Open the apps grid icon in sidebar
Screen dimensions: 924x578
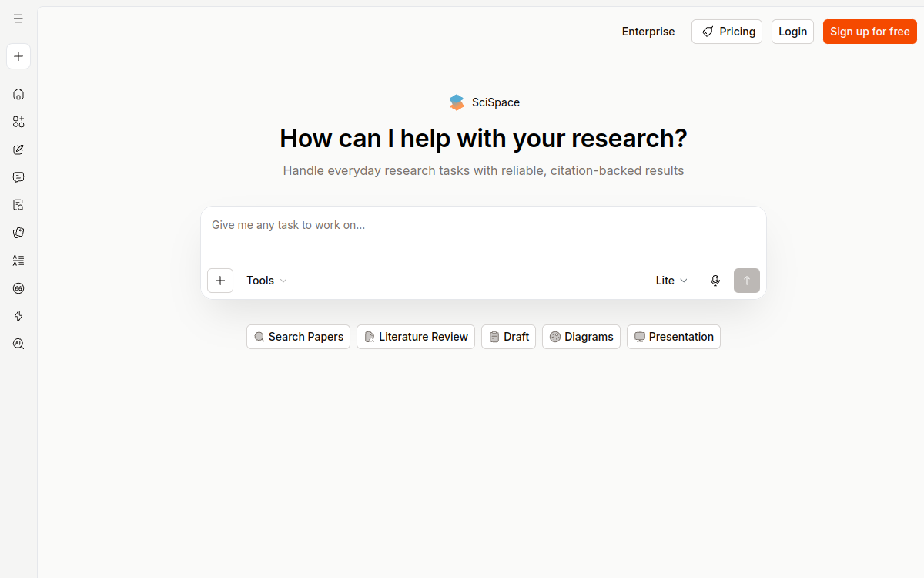coord(18,122)
